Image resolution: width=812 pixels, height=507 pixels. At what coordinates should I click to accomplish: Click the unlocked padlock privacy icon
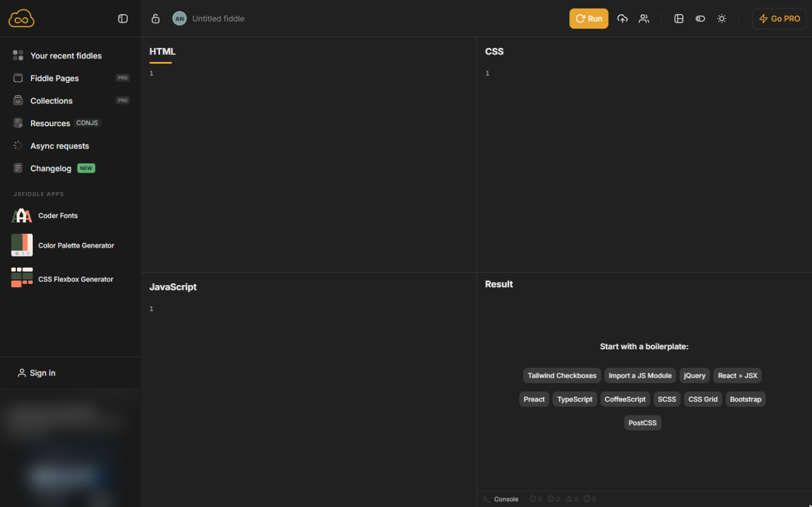pos(156,19)
